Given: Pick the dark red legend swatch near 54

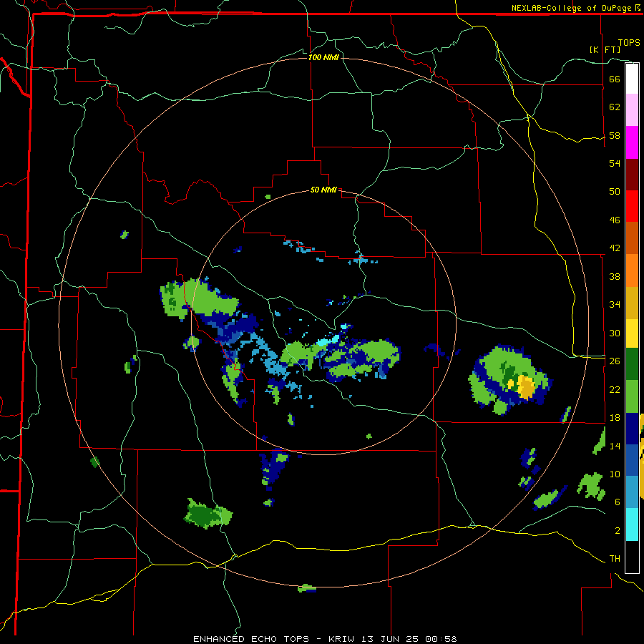Looking at the screenshot, I should click(632, 174).
